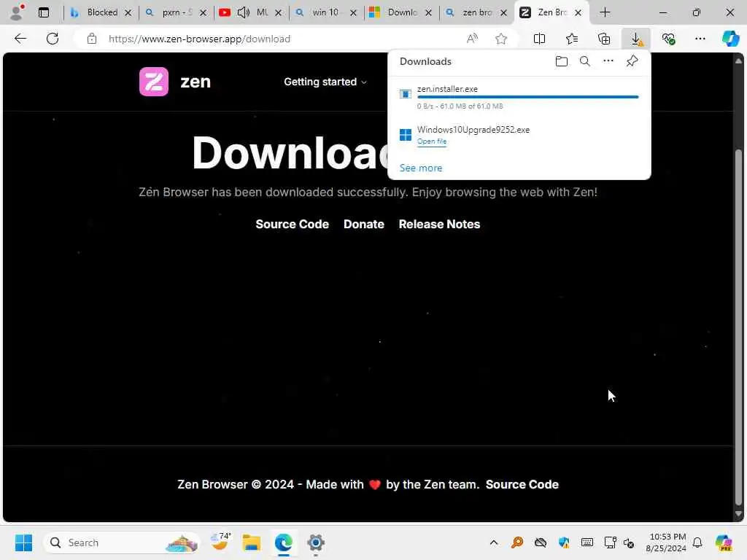Click the zen.installer.exe progress bar
747x560 pixels.
(527, 97)
